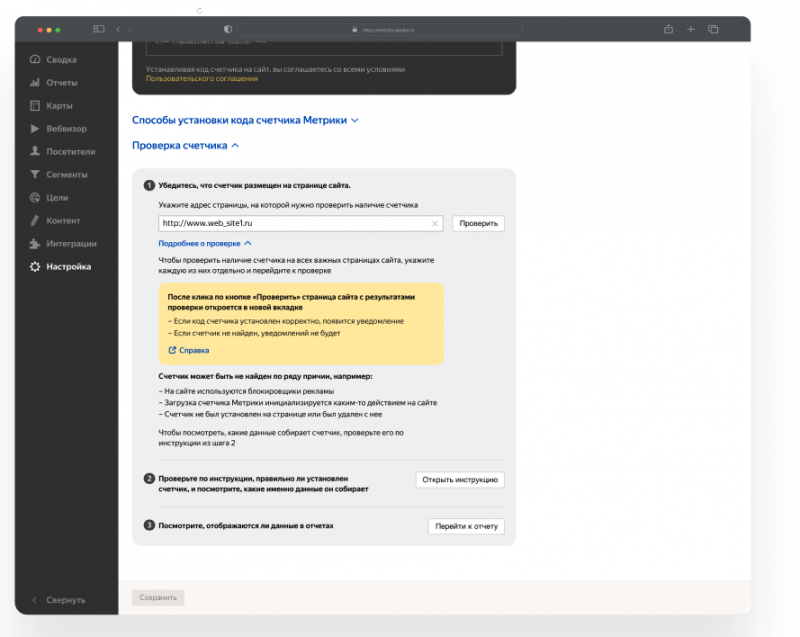This screenshot has width=800, height=637.
Task: Open Интеграции puzzle icon item
Action: pyautogui.click(x=70, y=243)
